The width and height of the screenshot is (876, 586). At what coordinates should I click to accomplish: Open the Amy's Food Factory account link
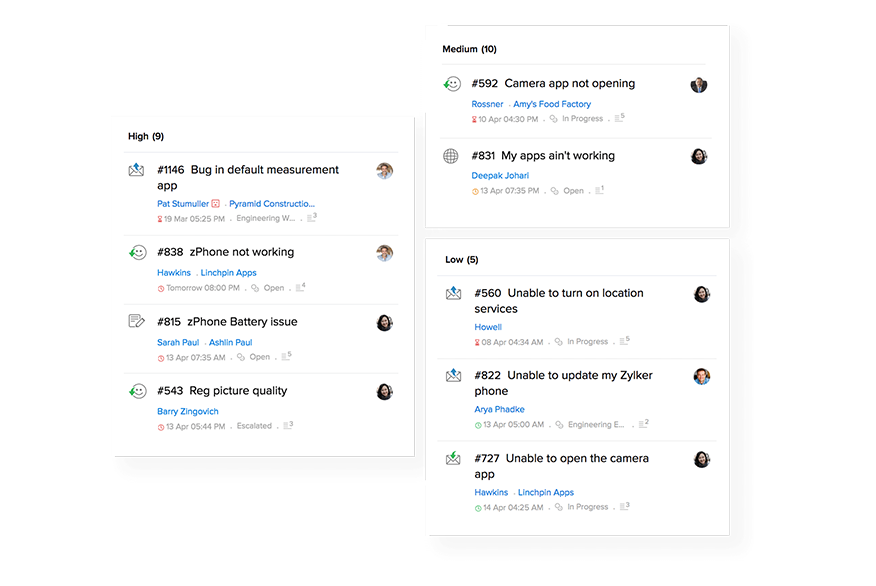point(552,104)
